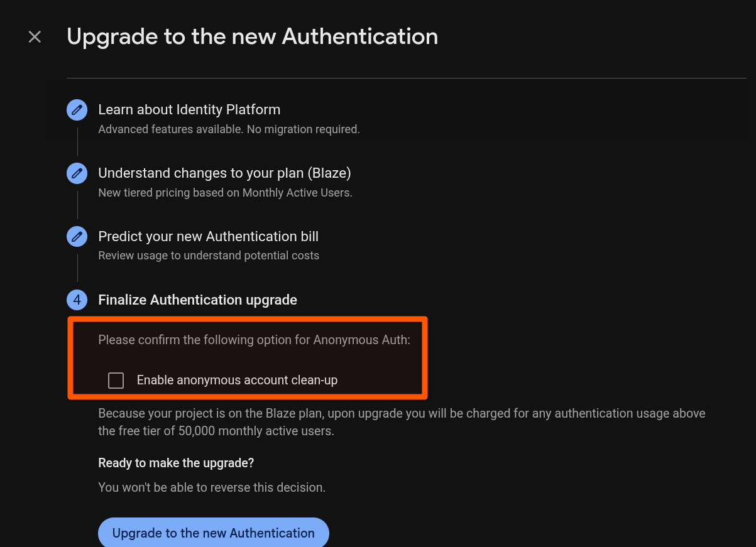756x547 pixels.
Task: Click the step 4 number badge
Action: pyautogui.click(x=77, y=300)
